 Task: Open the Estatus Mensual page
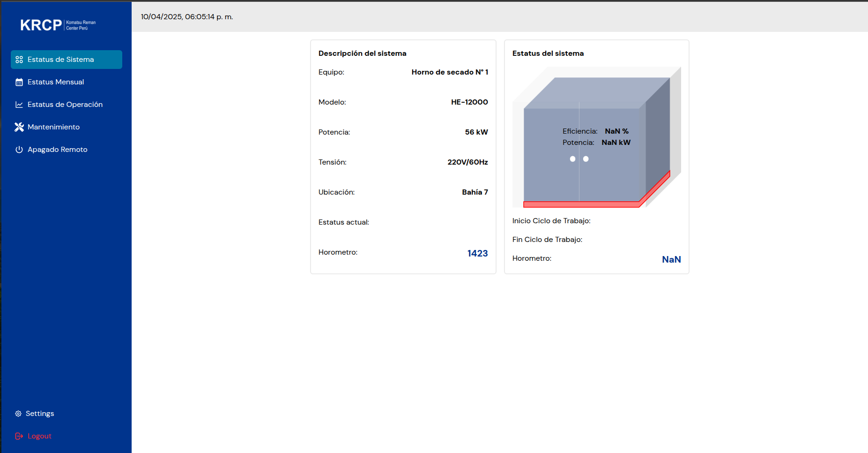click(x=67, y=82)
